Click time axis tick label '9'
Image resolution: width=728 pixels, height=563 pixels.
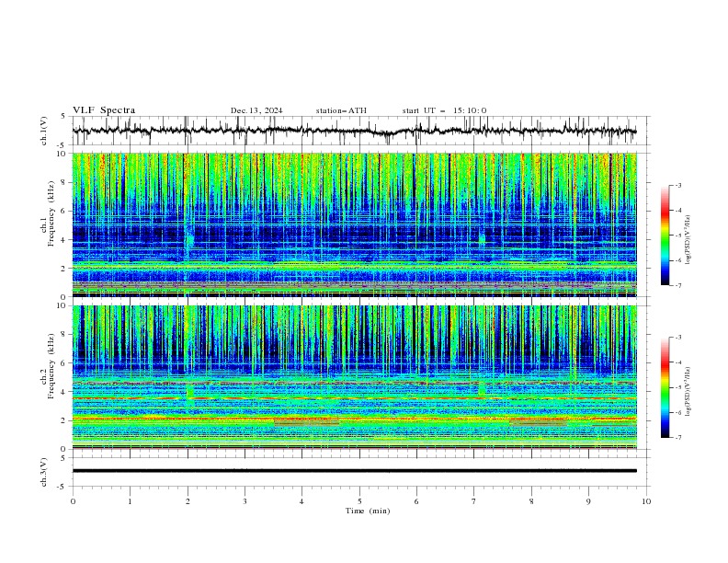(x=588, y=501)
